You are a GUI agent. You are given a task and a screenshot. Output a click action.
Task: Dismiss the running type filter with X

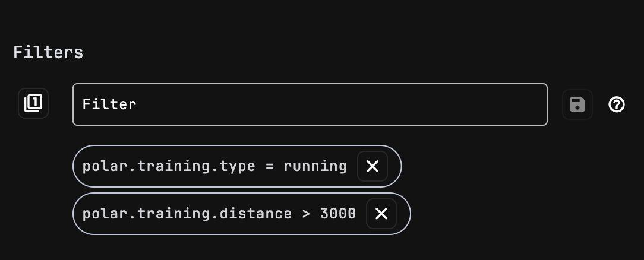372,166
